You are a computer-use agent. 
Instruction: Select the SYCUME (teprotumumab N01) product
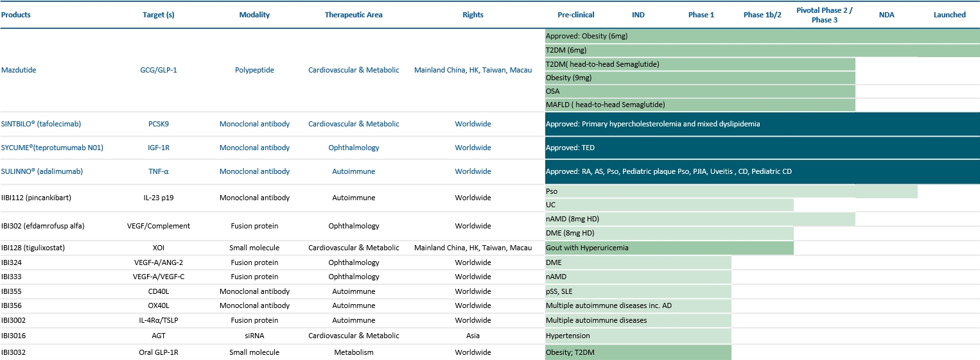pos(52,148)
